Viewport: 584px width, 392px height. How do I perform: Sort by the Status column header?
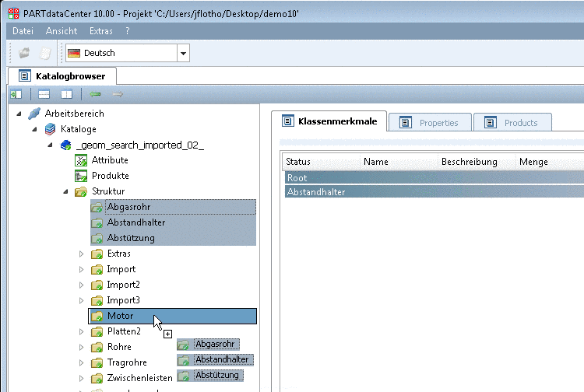[x=321, y=162]
